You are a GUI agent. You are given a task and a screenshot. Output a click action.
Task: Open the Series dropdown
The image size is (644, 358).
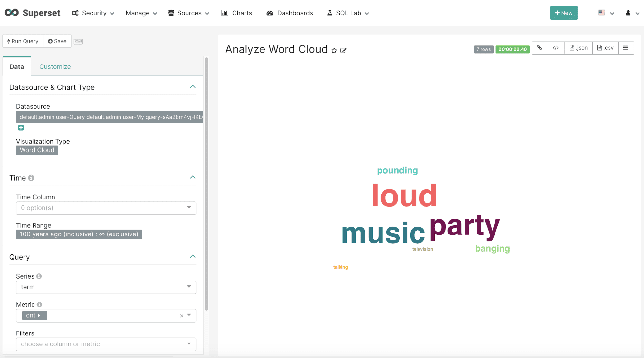tap(106, 287)
